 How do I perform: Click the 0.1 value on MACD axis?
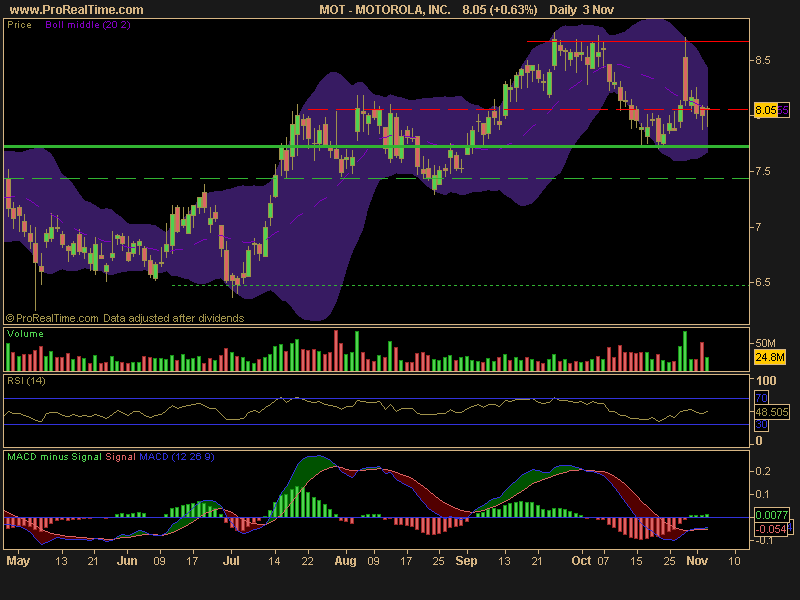[762, 494]
